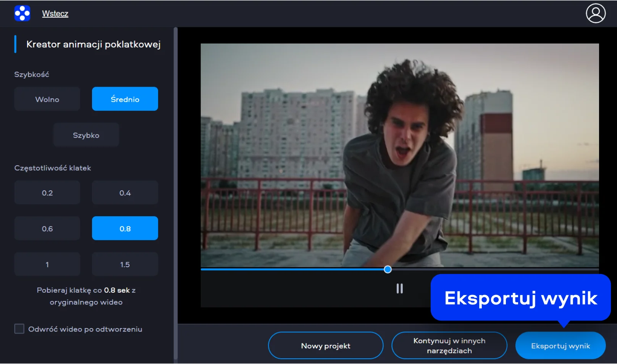Click the Częstotliwość klatek section label
Viewport: 617px width, 364px height.
pos(53,168)
